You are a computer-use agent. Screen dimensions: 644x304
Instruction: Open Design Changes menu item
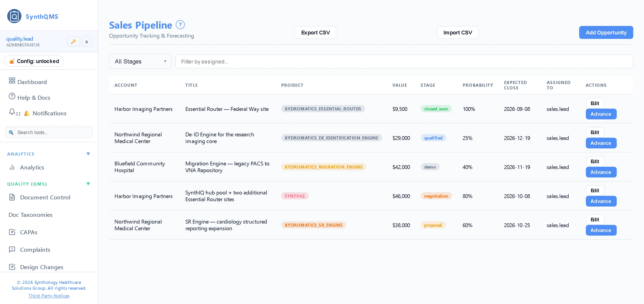(x=42, y=267)
